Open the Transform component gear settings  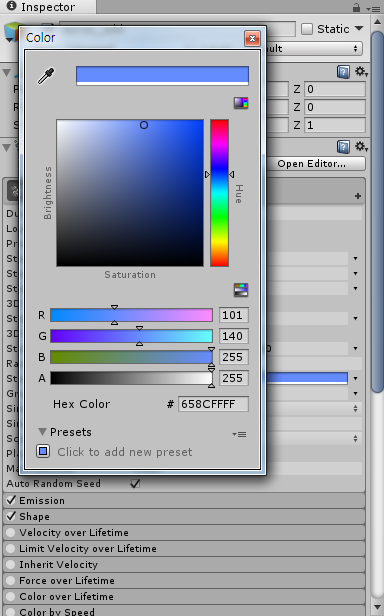pos(361,72)
